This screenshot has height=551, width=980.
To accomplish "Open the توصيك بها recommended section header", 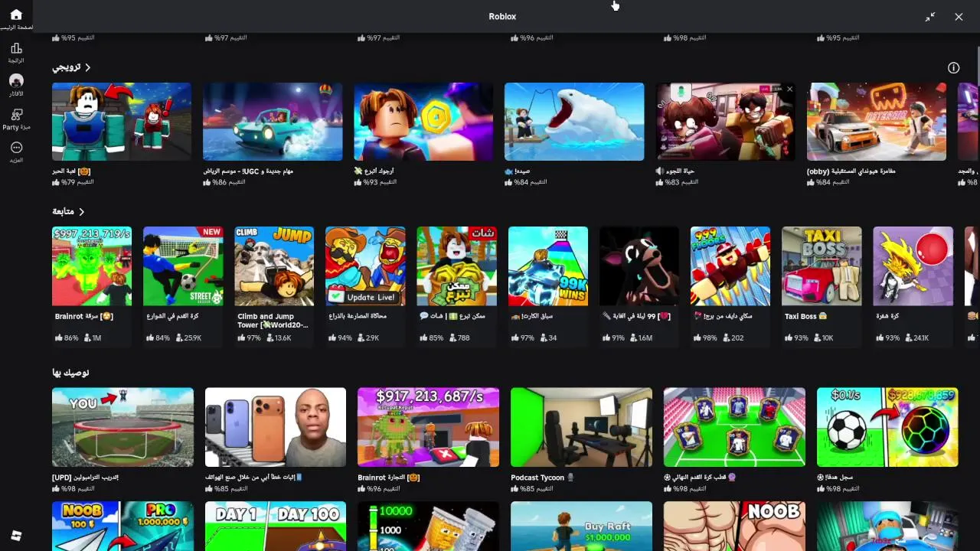I will pyautogui.click(x=70, y=373).
